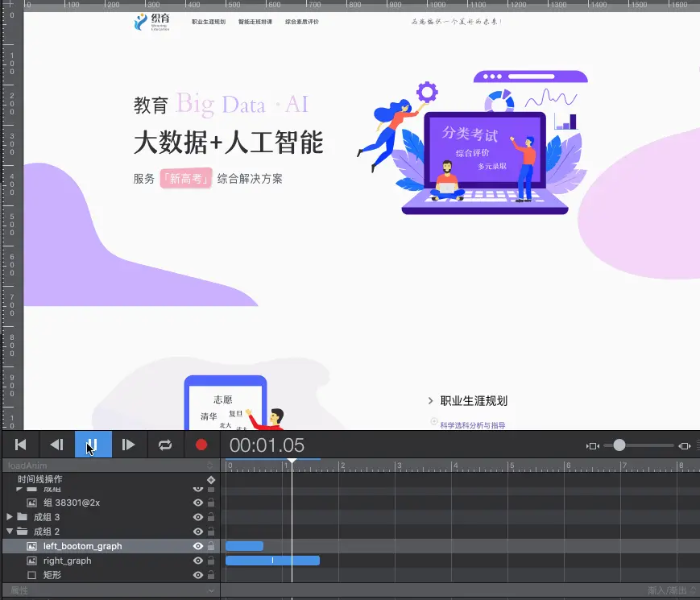
Task: Hide the 组 38301@2x layer
Action: [x=198, y=503]
